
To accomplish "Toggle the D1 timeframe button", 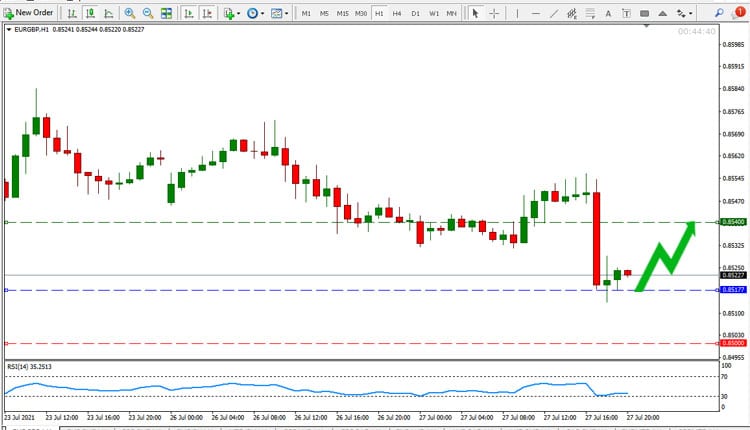I will (415, 13).
